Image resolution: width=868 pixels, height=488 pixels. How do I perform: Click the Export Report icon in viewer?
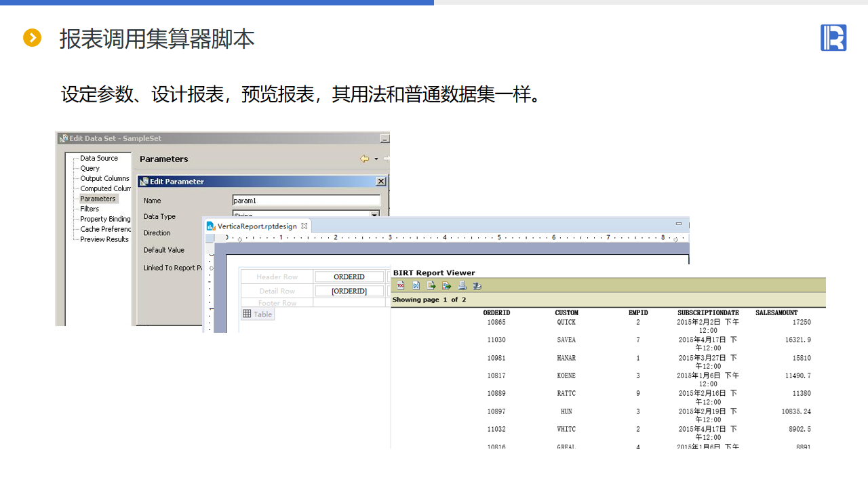coord(447,285)
